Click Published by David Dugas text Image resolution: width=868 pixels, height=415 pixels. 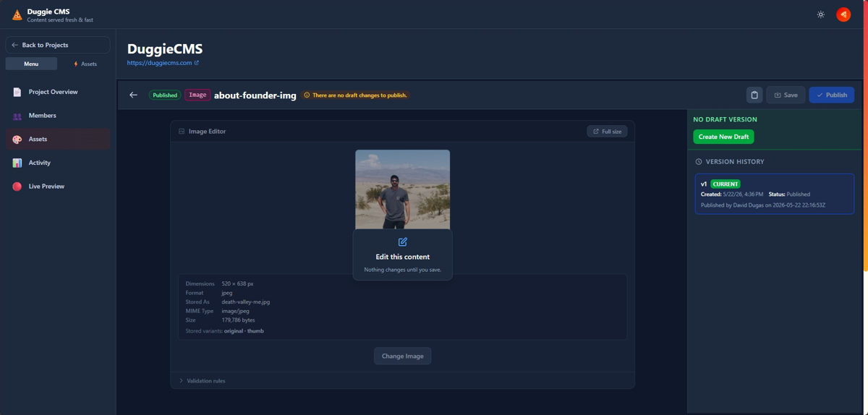pos(763,205)
